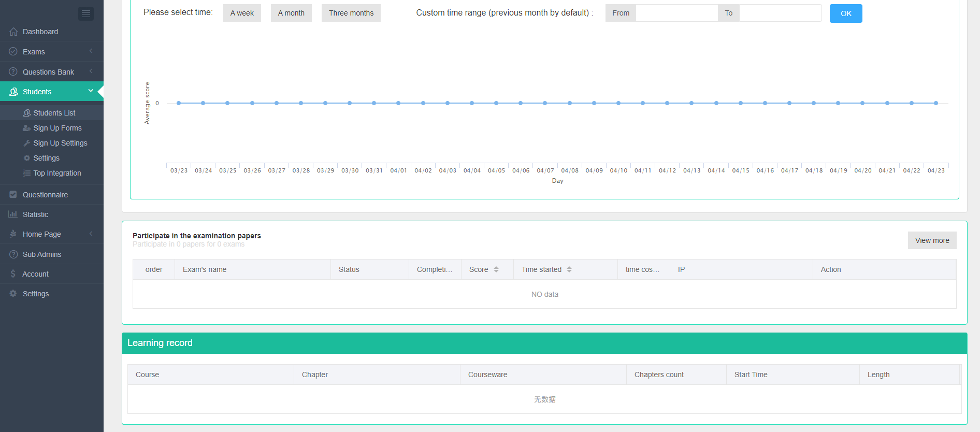Click the Courseware column header

point(543,375)
